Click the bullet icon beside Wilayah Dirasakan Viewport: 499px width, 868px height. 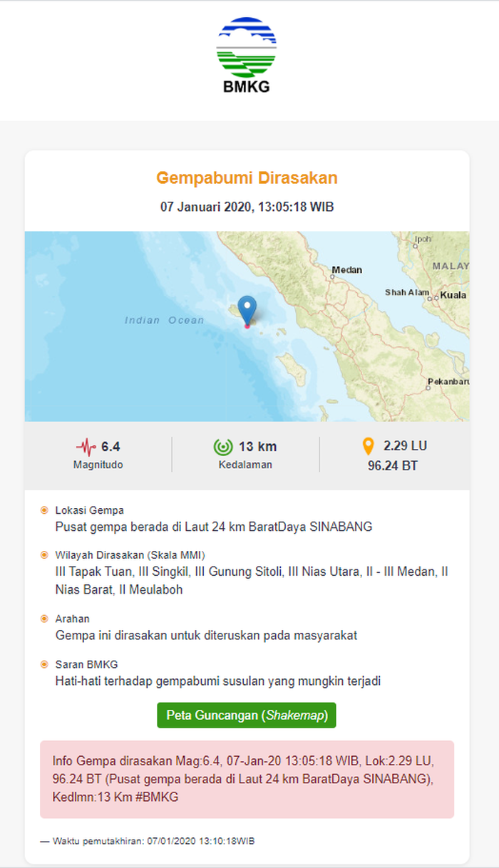click(44, 554)
